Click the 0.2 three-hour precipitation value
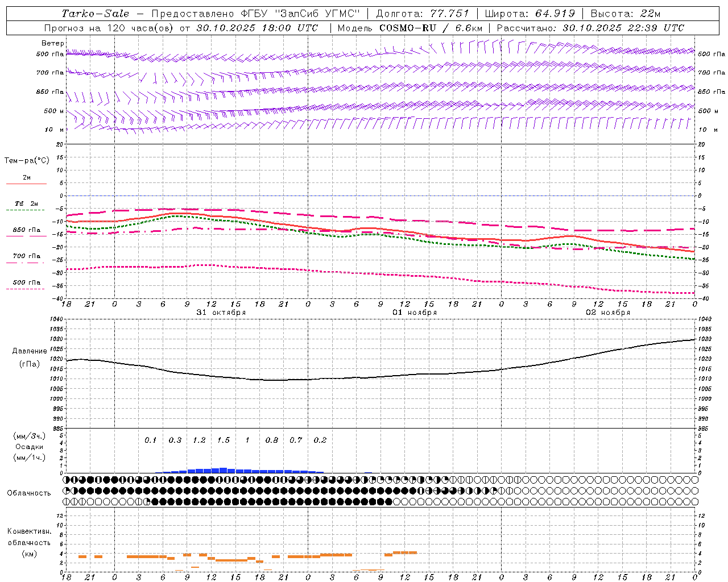 click(x=320, y=440)
